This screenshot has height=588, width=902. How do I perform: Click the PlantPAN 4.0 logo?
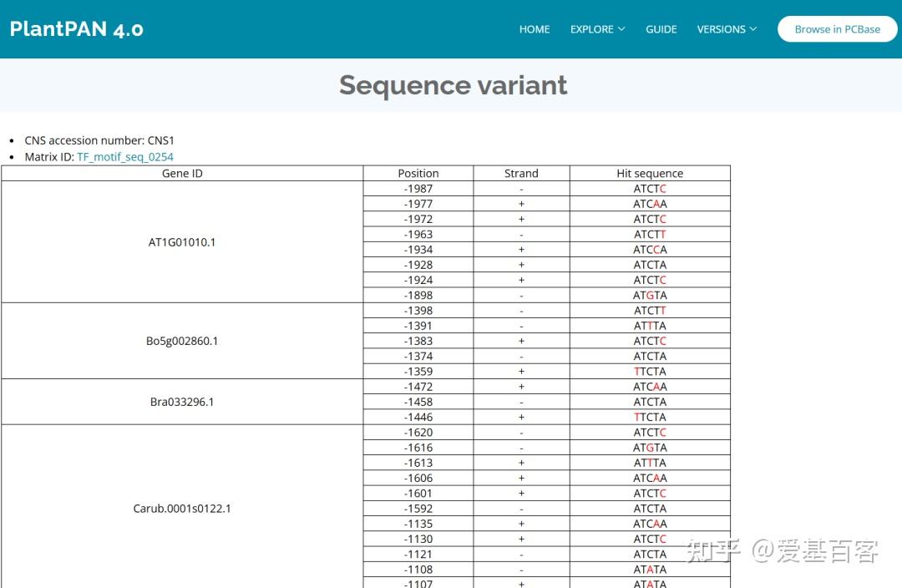77,29
